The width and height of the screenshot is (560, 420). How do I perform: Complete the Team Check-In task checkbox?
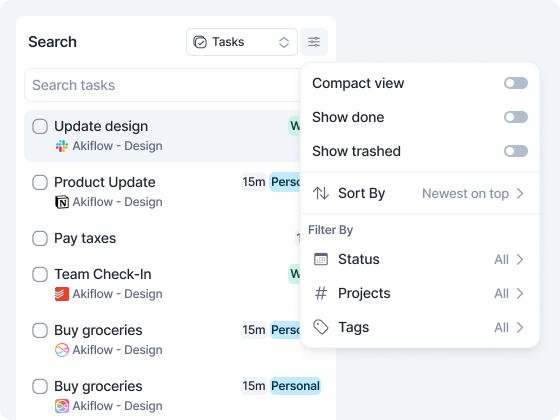pos(40,274)
